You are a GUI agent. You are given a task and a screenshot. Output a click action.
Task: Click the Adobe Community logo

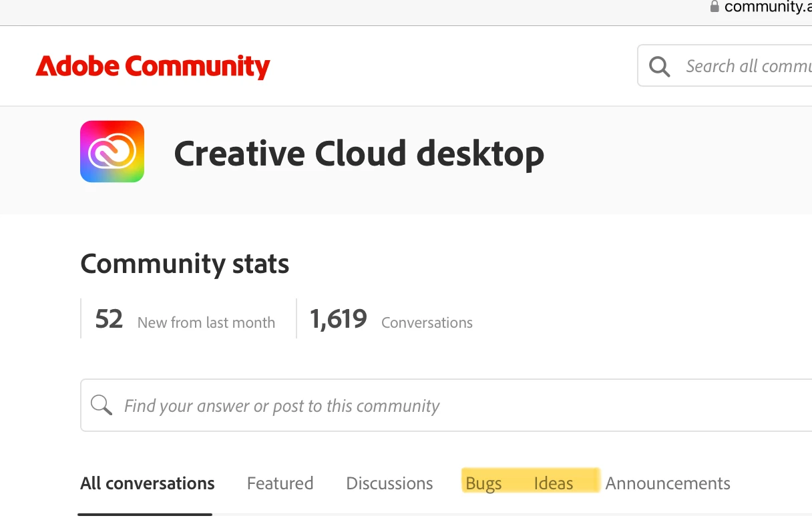(153, 67)
